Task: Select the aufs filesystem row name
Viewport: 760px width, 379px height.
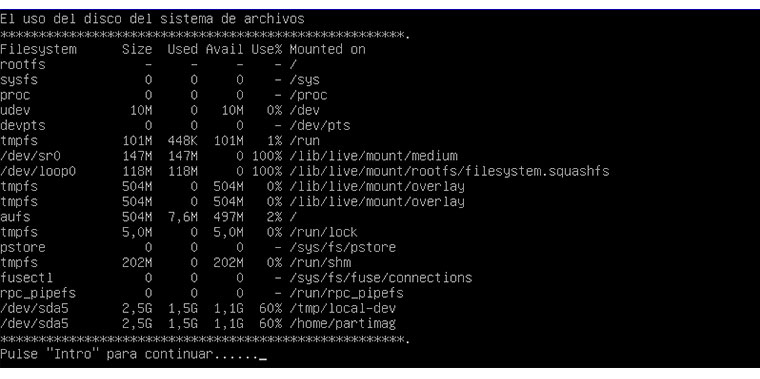Action: point(15,217)
